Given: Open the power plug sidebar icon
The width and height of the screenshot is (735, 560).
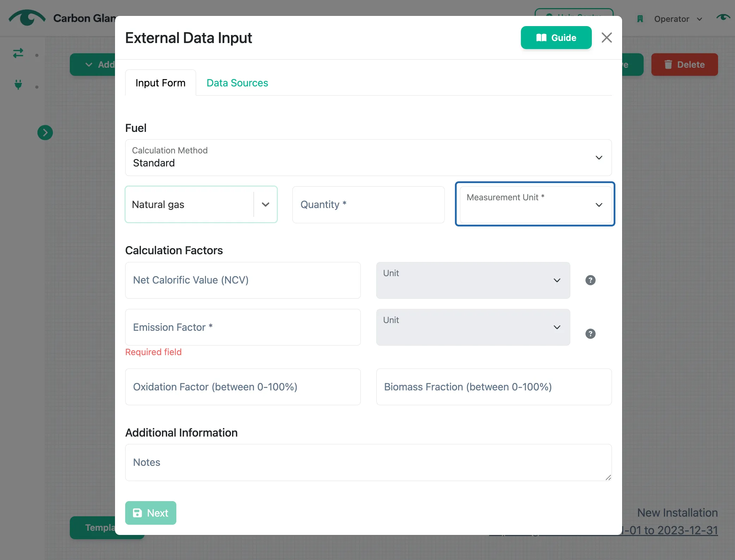Looking at the screenshot, I should tap(18, 85).
